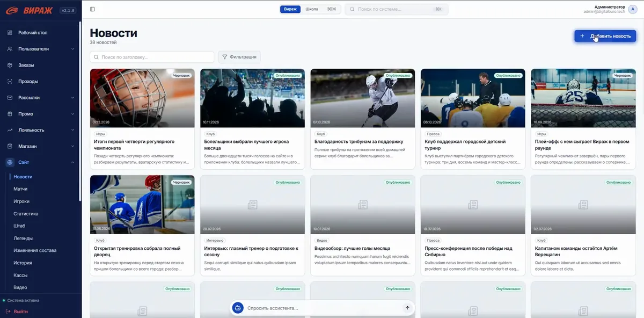Open the Итоги первой четверти news thumbnail
This screenshot has width=644, height=318.
(142, 98)
